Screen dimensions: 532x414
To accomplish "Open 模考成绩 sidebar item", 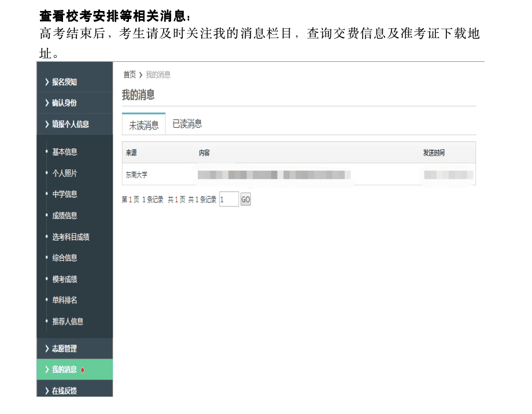I will [64, 279].
